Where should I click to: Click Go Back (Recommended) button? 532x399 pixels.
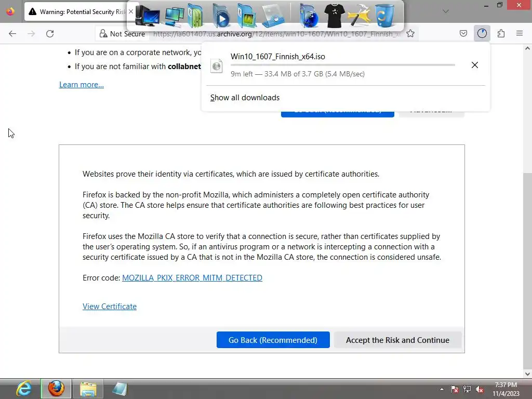(x=273, y=340)
